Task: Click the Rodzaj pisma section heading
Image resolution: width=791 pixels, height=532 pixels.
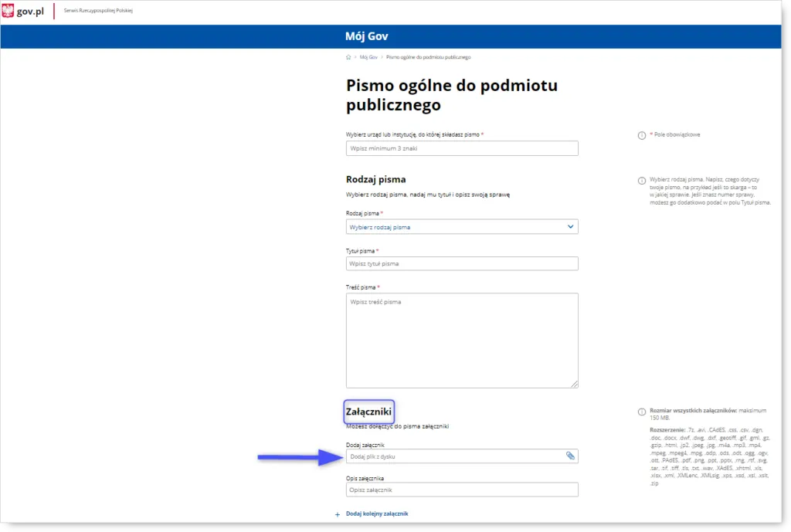Action: pos(376,179)
